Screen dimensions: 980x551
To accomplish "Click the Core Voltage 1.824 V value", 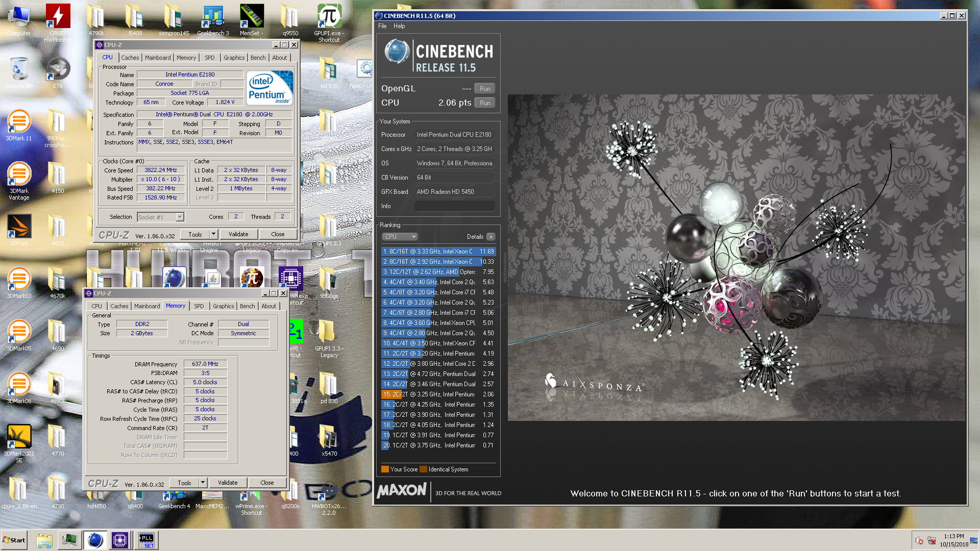I will point(225,103).
